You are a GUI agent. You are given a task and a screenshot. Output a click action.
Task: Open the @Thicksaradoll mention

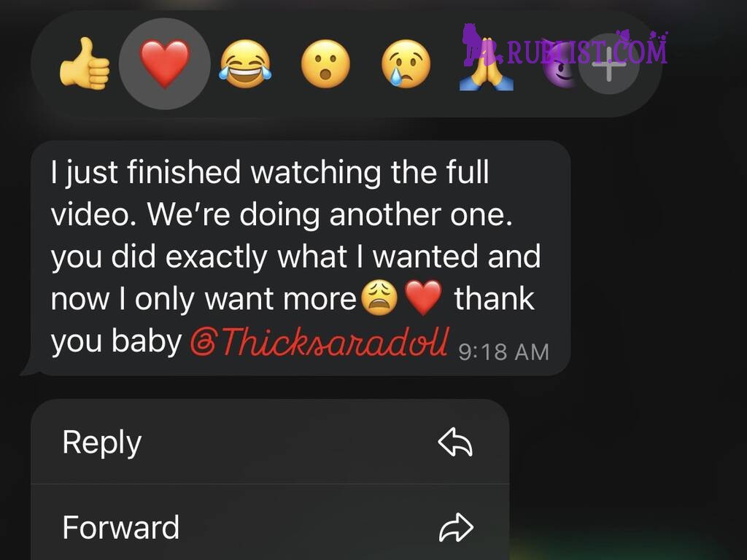[320, 341]
